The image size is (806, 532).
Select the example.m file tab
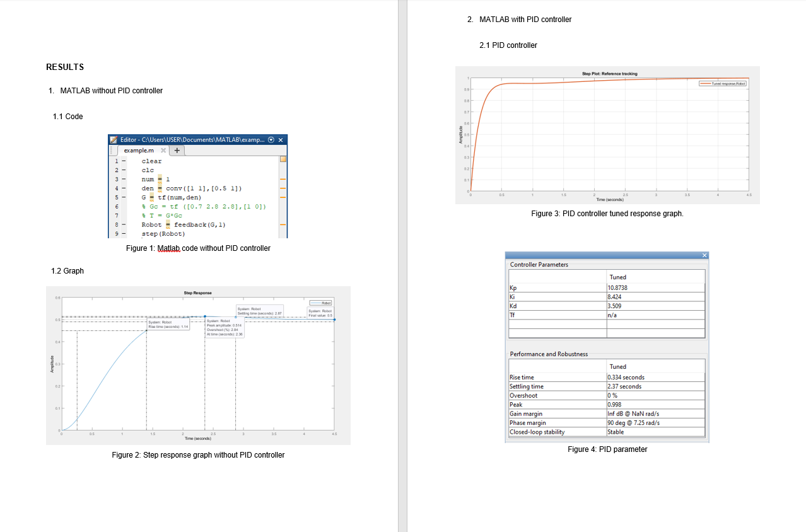(x=139, y=151)
